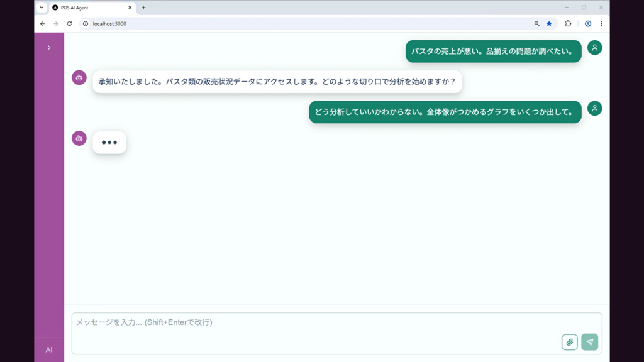Open a new browser tab with the plus

click(x=143, y=8)
